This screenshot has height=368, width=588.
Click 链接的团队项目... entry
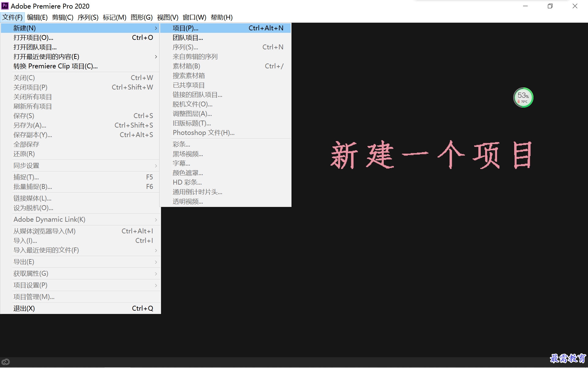tap(225, 94)
